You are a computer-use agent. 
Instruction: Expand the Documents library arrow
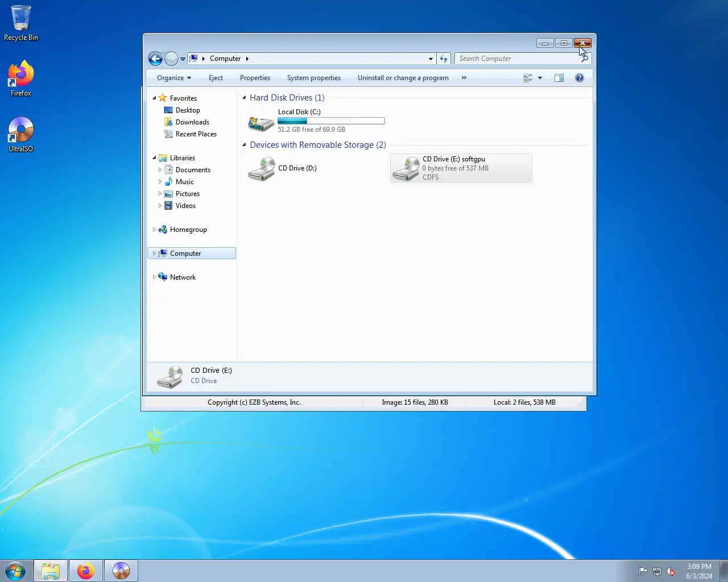tap(160, 169)
